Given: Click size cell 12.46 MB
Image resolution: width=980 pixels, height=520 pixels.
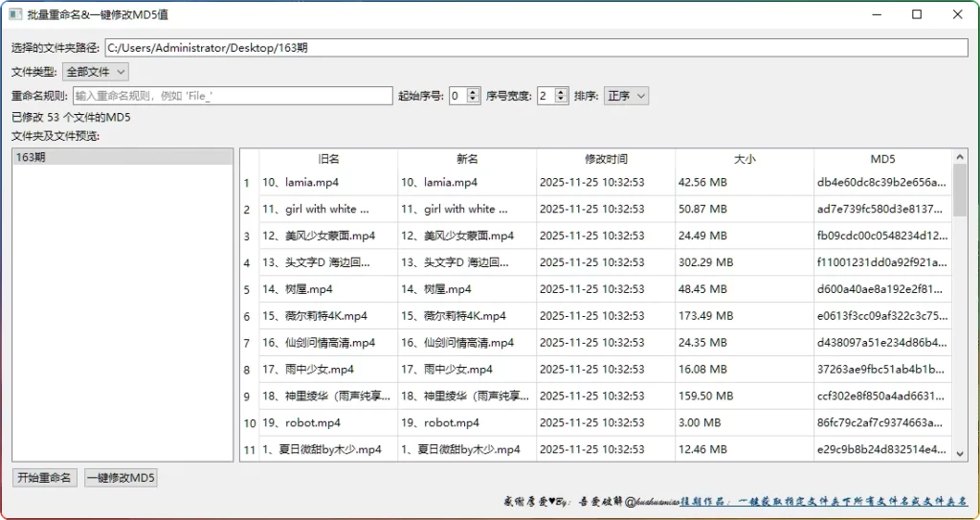Looking at the screenshot, I should 745,449.
